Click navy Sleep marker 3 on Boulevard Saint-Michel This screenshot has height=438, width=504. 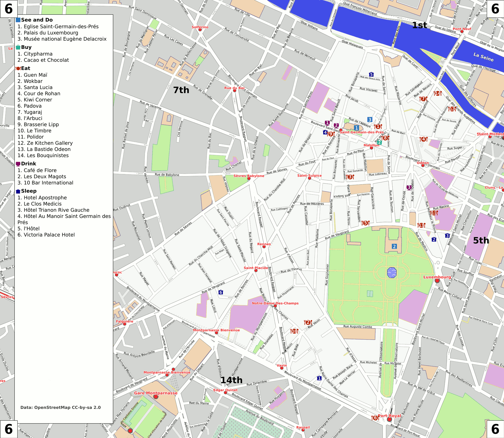(x=447, y=236)
